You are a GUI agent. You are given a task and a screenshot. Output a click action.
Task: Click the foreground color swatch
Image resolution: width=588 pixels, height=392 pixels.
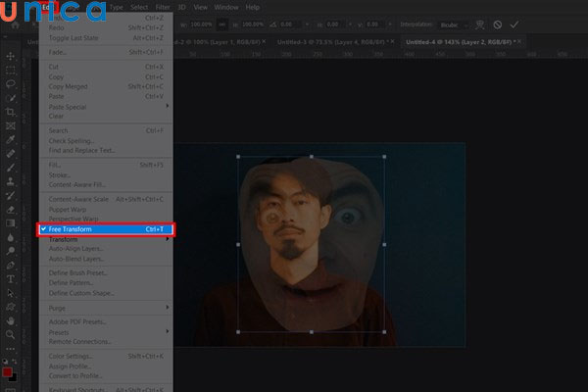(x=7, y=371)
